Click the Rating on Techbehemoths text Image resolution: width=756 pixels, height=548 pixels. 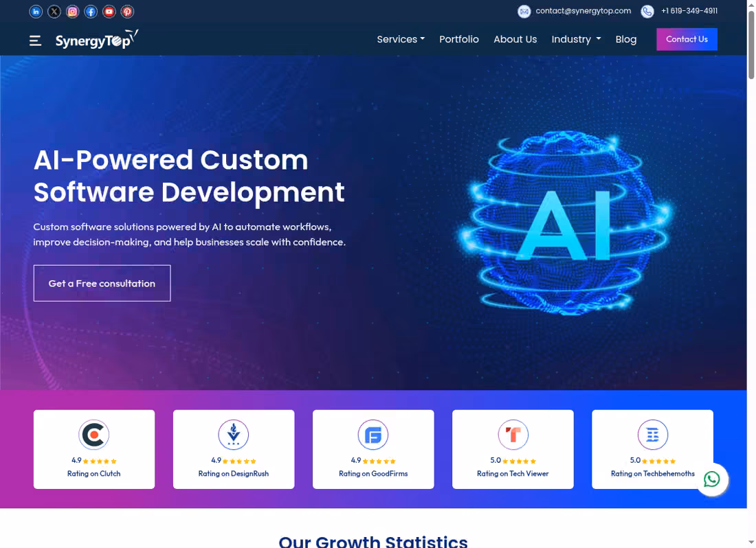point(652,474)
